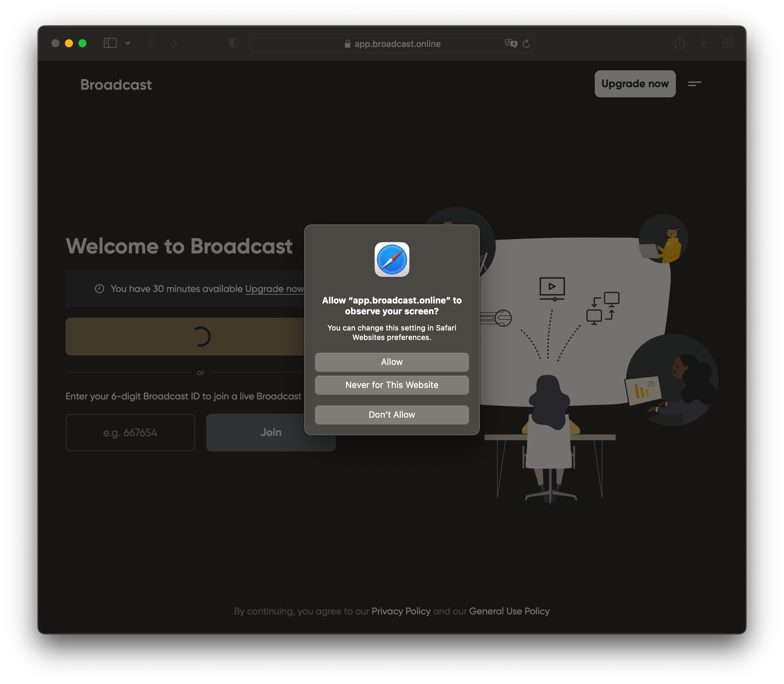784x684 pixels.
Task: Go back with the back arrow
Action: click(x=151, y=43)
